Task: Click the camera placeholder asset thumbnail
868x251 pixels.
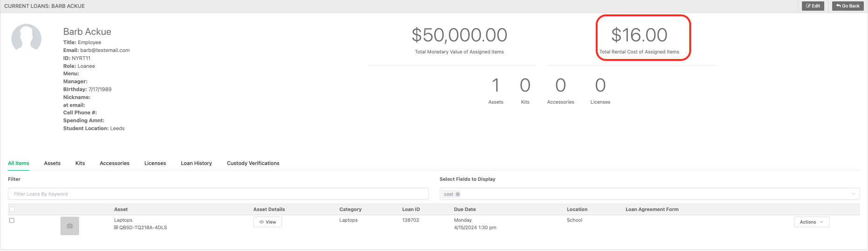Action: [70, 226]
